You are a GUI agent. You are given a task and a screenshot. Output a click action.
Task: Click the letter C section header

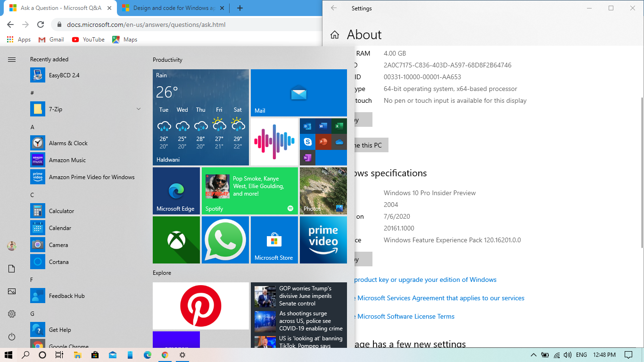33,195
